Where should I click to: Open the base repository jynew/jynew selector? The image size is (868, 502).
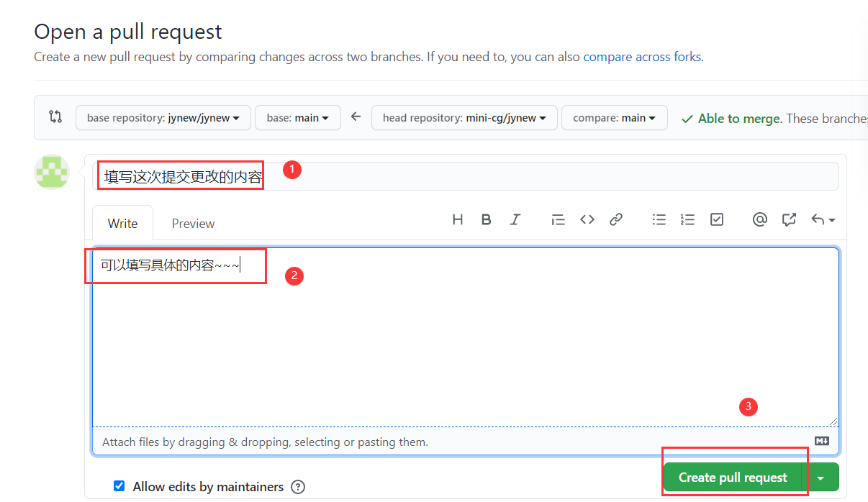[163, 118]
